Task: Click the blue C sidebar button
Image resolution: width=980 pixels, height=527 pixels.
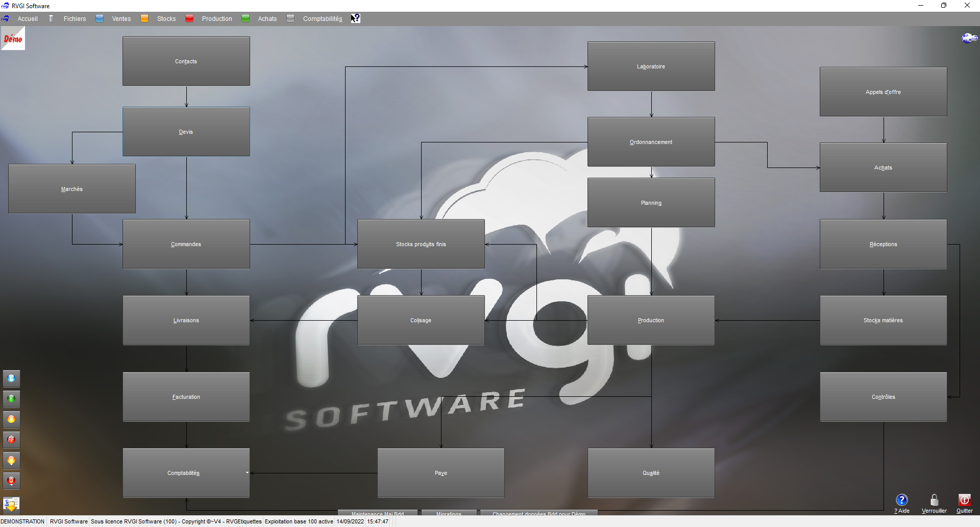Action: (11, 378)
